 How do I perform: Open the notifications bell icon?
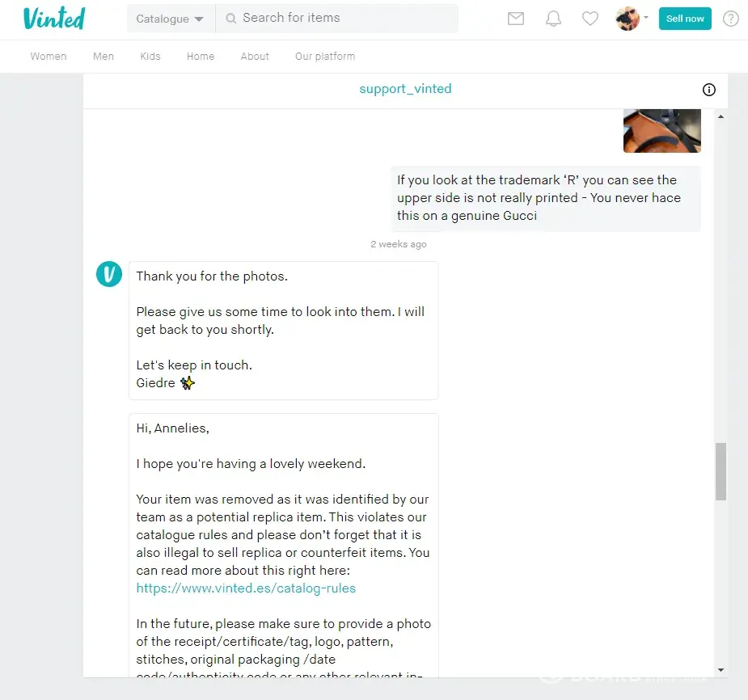tap(553, 19)
